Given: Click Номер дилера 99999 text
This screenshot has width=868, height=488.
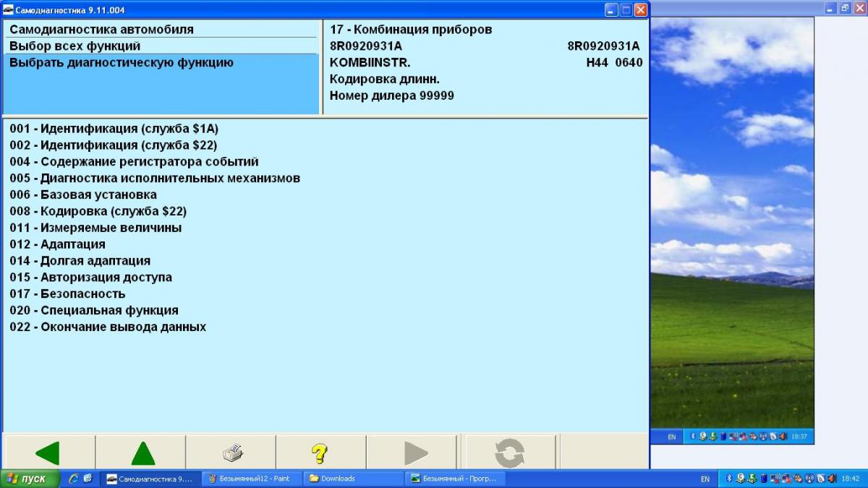Looking at the screenshot, I should point(392,95).
